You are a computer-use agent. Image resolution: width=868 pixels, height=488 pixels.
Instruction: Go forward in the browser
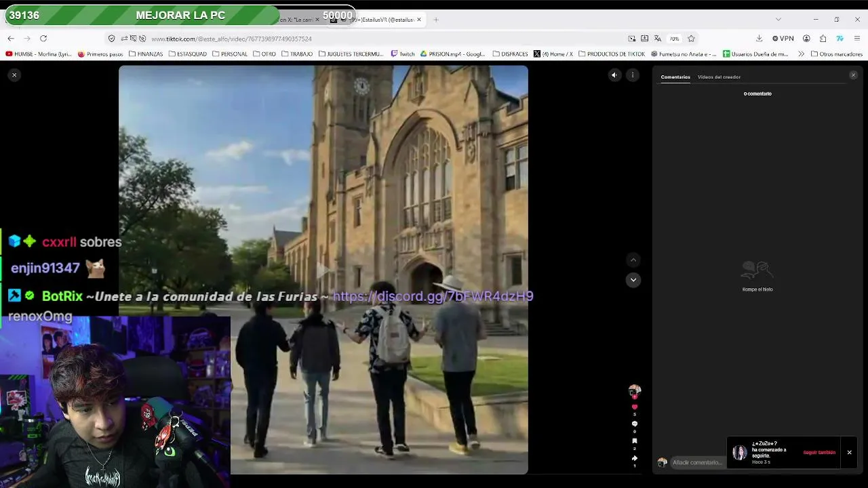27,39
